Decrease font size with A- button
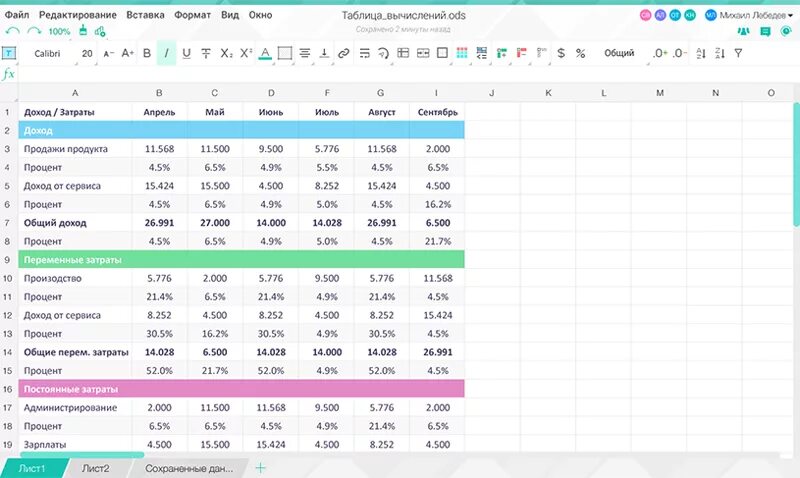Image resolution: width=800 pixels, height=478 pixels. [108, 53]
